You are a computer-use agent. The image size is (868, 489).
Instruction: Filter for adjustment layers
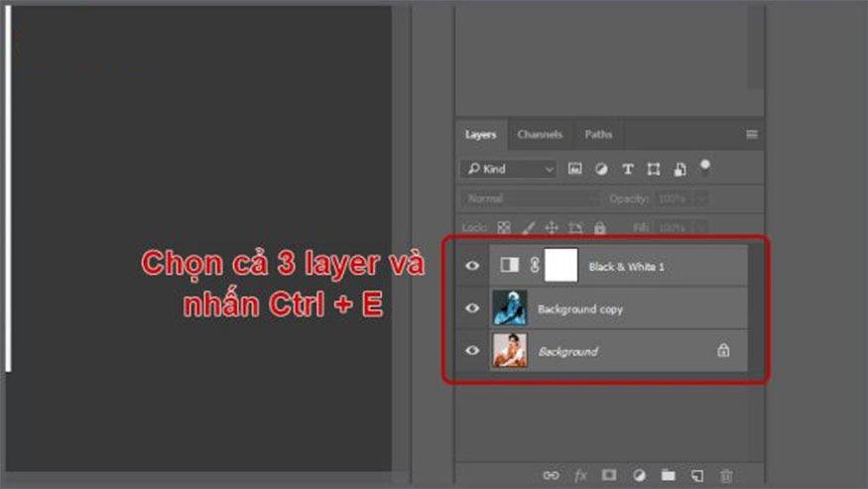(x=601, y=169)
